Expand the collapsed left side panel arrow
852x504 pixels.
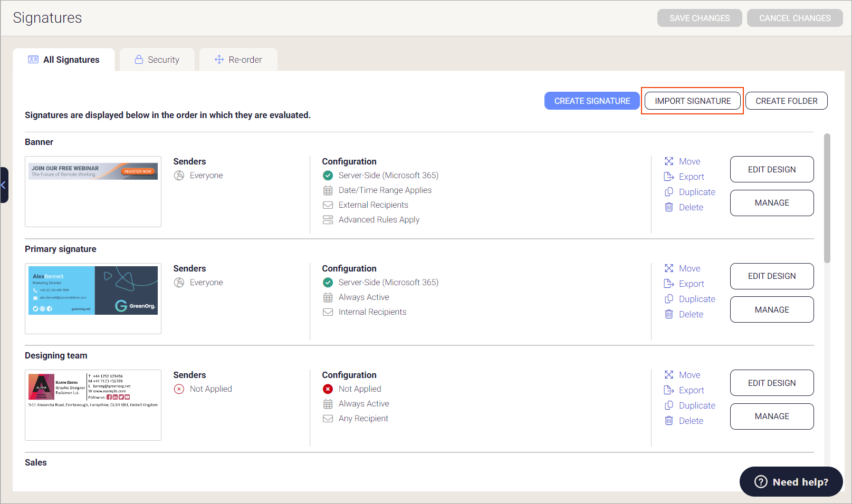(x=4, y=185)
